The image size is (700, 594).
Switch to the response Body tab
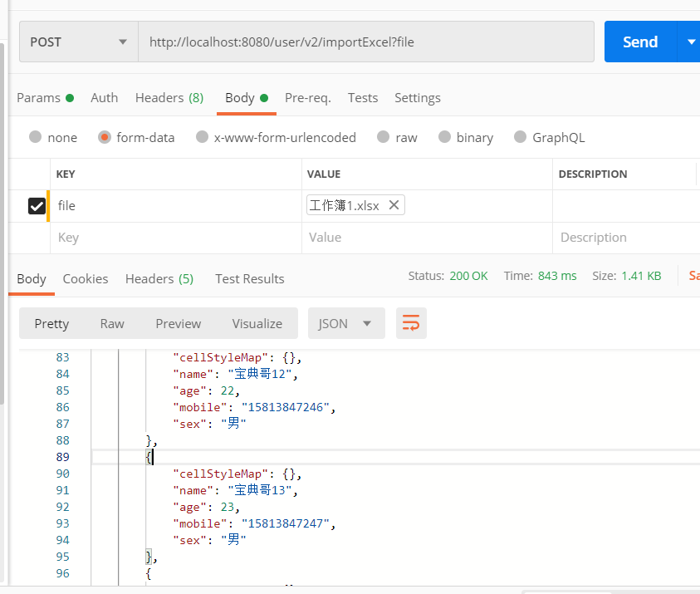coord(32,278)
